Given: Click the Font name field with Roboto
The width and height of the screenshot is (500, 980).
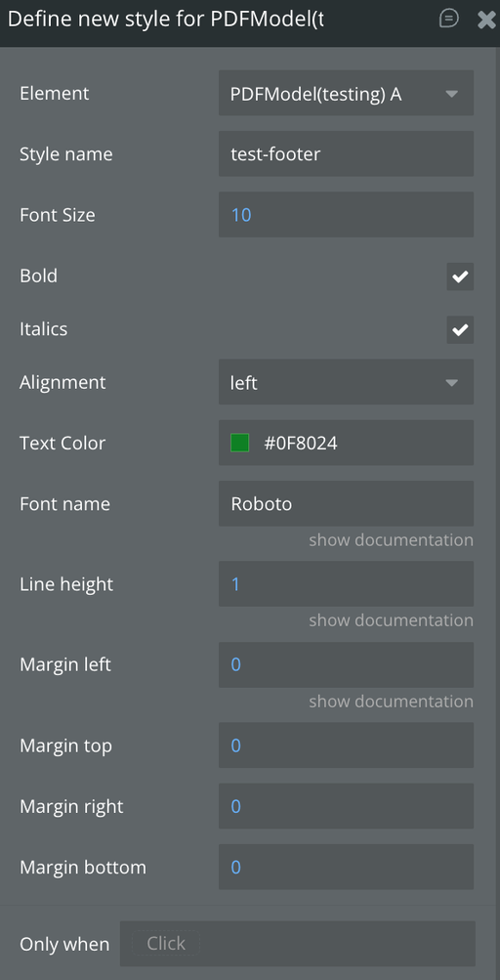Looking at the screenshot, I should pos(347,504).
